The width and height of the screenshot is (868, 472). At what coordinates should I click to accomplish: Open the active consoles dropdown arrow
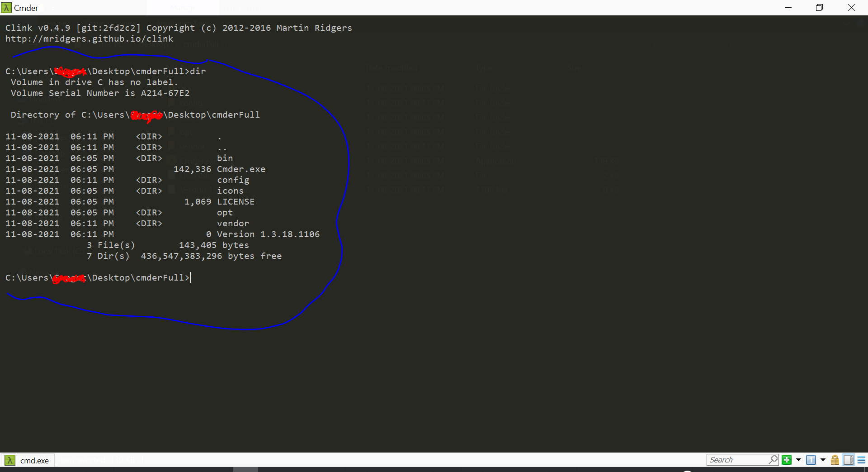(x=823, y=460)
